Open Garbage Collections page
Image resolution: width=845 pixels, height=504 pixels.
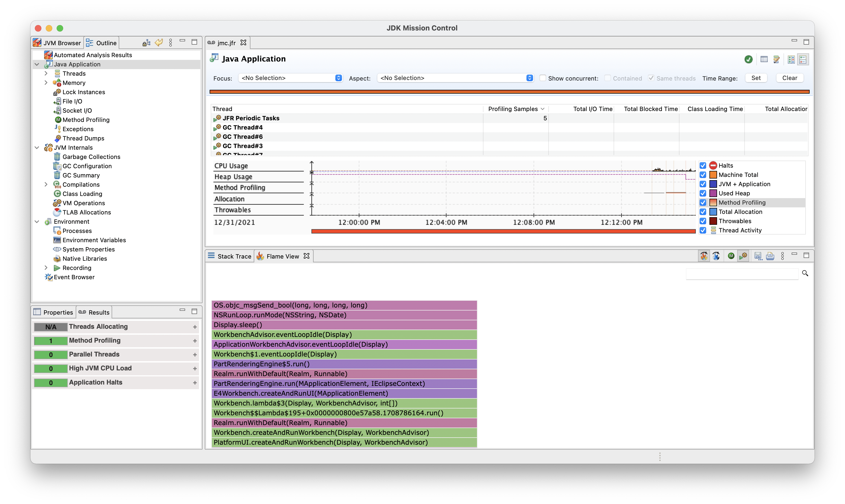[x=91, y=157]
